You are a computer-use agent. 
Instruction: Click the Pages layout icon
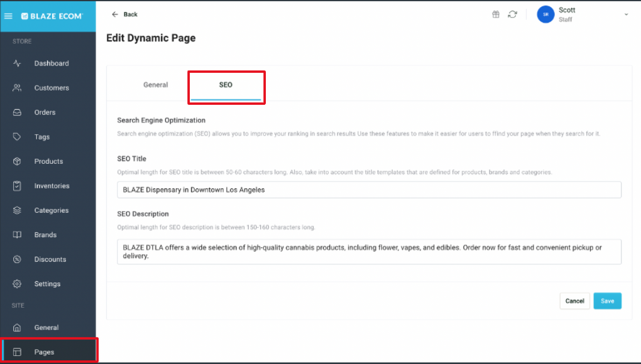click(17, 351)
